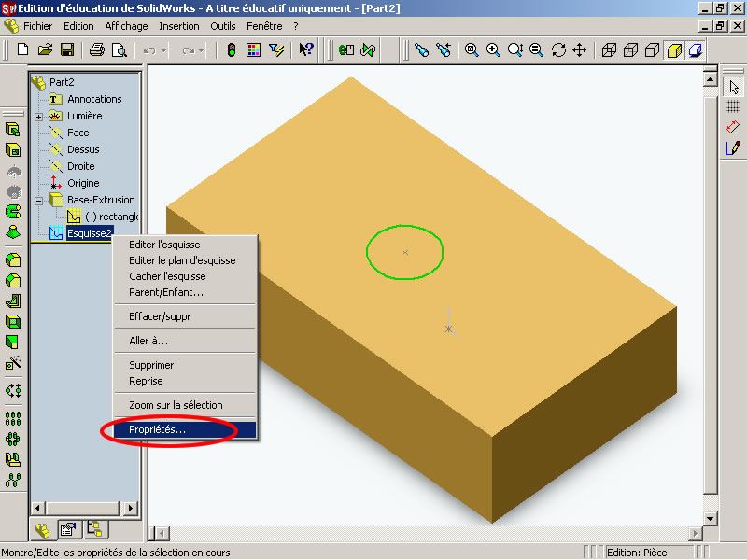The height and width of the screenshot is (560, 747).
Task: Select the Droite plane
Action: [80, 166]
